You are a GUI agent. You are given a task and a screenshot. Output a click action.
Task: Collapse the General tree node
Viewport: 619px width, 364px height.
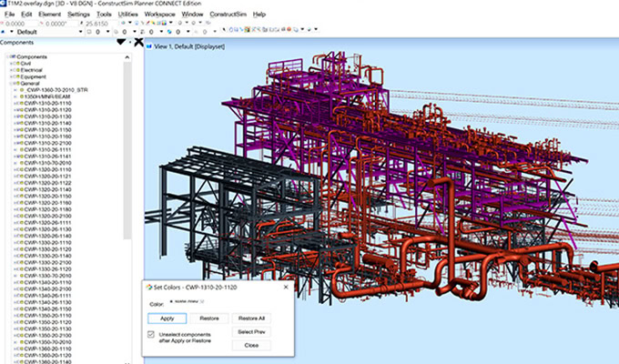pos(10,84)
